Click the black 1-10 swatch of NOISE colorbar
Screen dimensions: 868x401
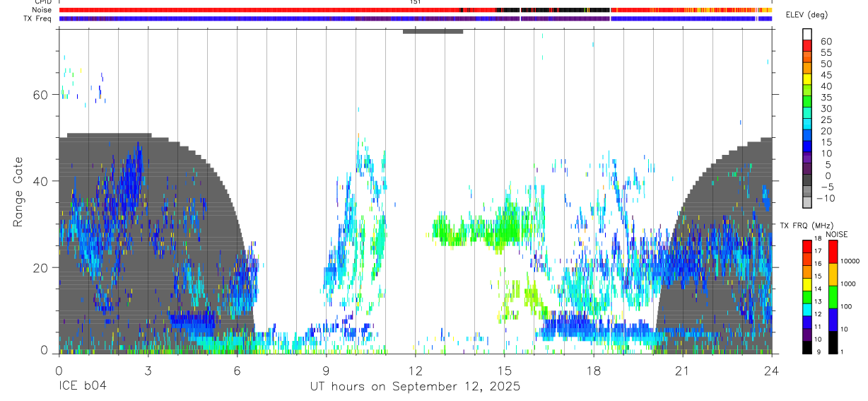tap(833, 342)
